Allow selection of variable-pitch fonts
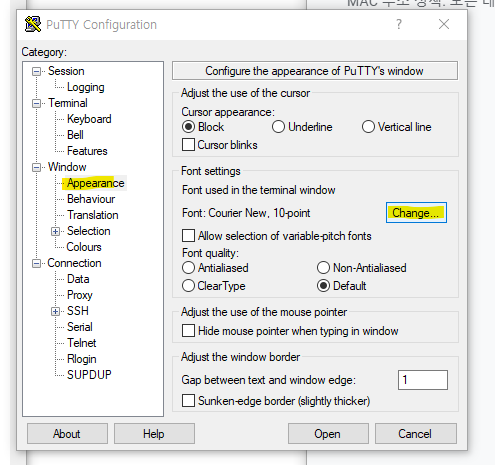Image resolution: width=495 pixels, height=465 pixels. click(188, 236)
